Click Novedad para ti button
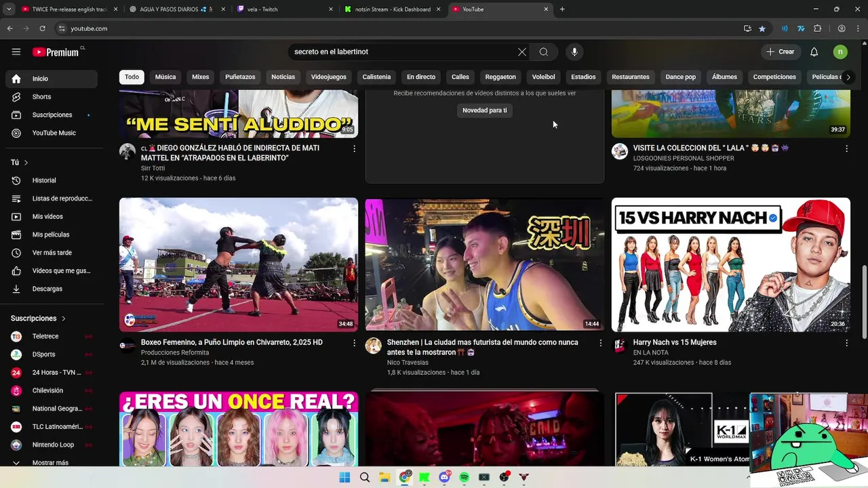868x488 pixels. coord(485,110)
